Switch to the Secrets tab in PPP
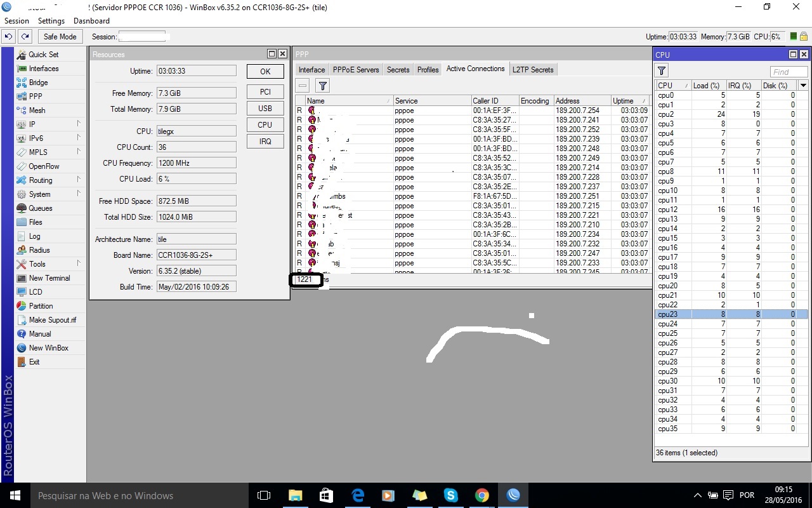 [x=398, y=70]
